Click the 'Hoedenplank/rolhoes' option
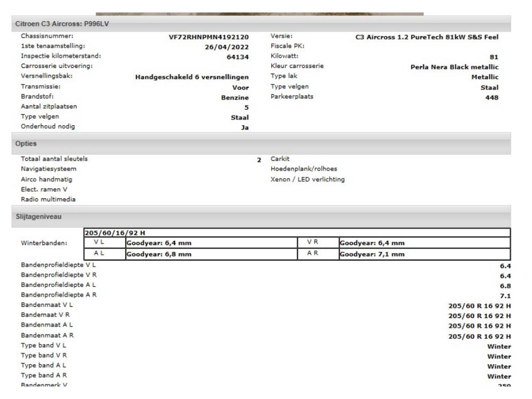 point(304,169)
